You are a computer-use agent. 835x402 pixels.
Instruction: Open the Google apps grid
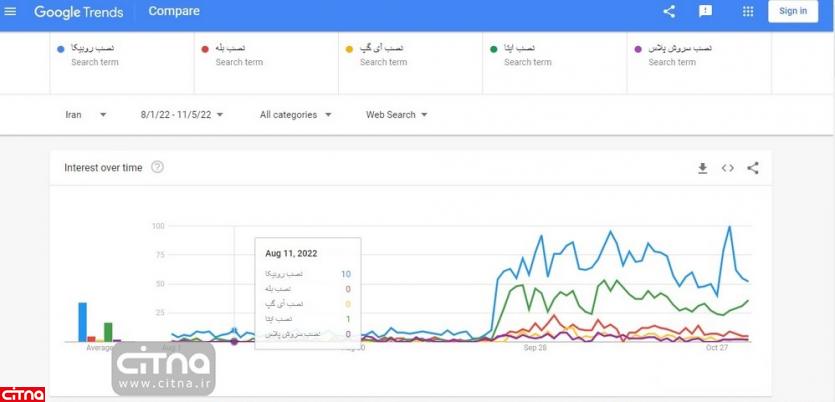[748, 12]
